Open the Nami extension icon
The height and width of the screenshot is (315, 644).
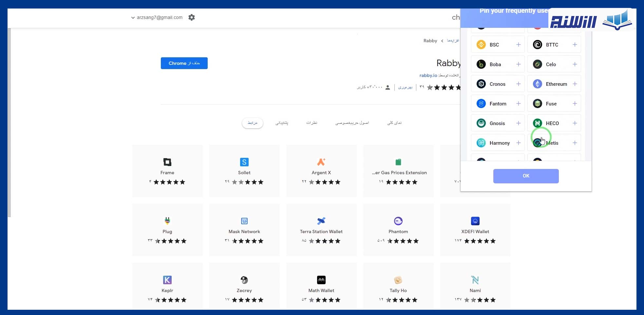click(475, 280)
